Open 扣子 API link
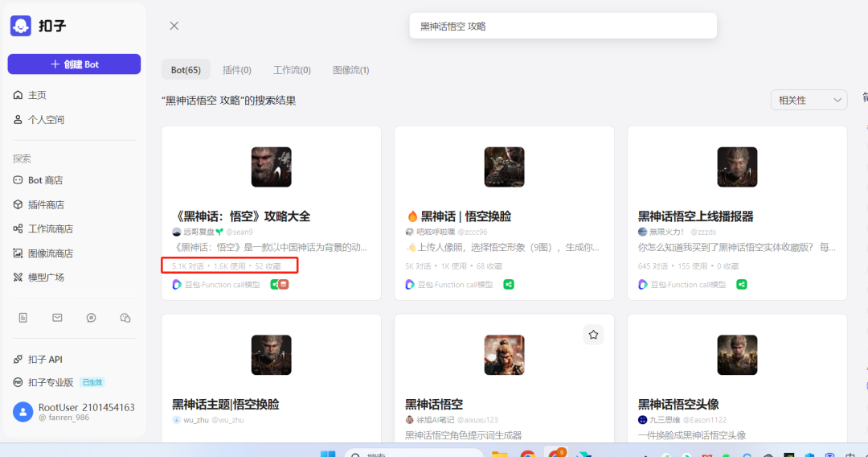 tap(38, 360)
